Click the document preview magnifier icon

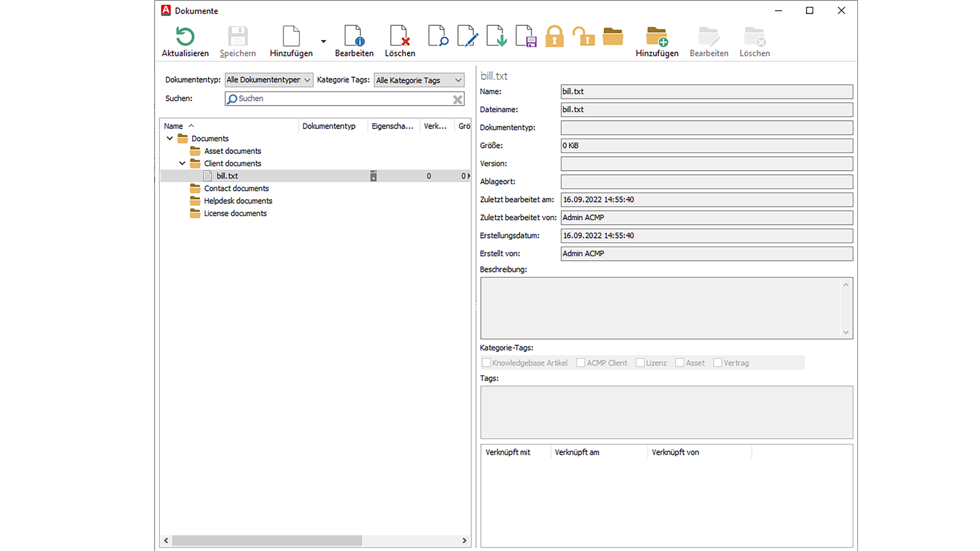point(438,36)
